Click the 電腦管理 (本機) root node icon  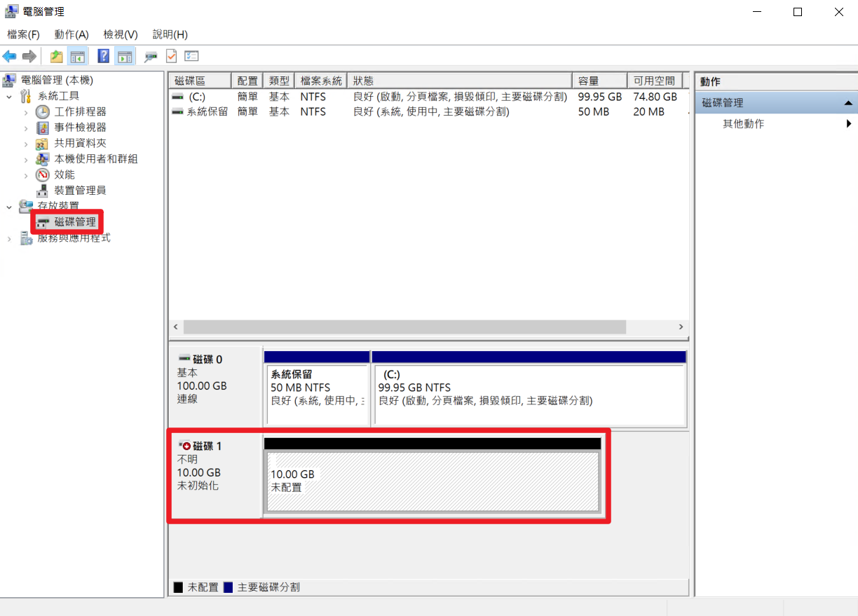click(11, 80)
